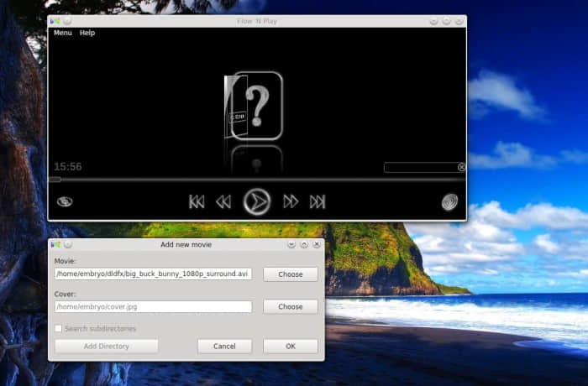
Task: Focus the Cover path input field
Action: (153, 306)
